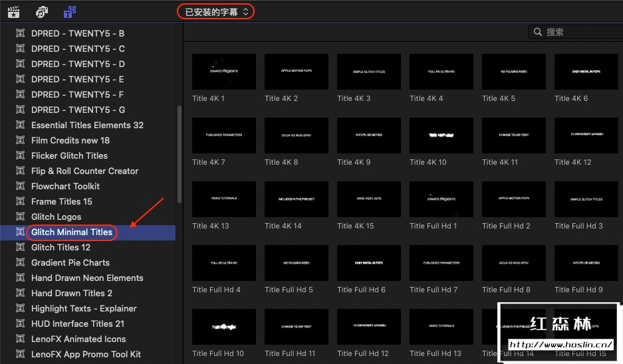Select the Title Full Hd 9 thumbnail
Viewport: 623px width, 364px height.
[586, 263]
